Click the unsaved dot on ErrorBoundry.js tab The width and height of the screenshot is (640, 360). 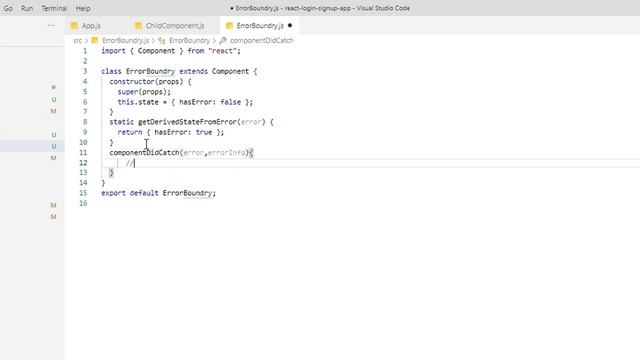[x=290, y=25]
